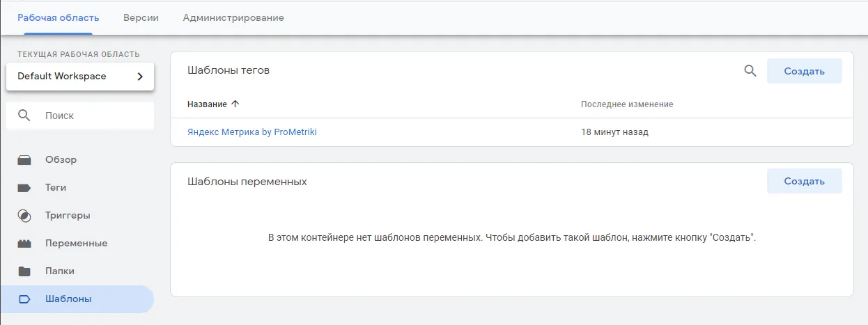Click the magnifier icon in Поиск field
This screenshot has height=325, width=868.
pyautogui.click(x=24, y=116)
